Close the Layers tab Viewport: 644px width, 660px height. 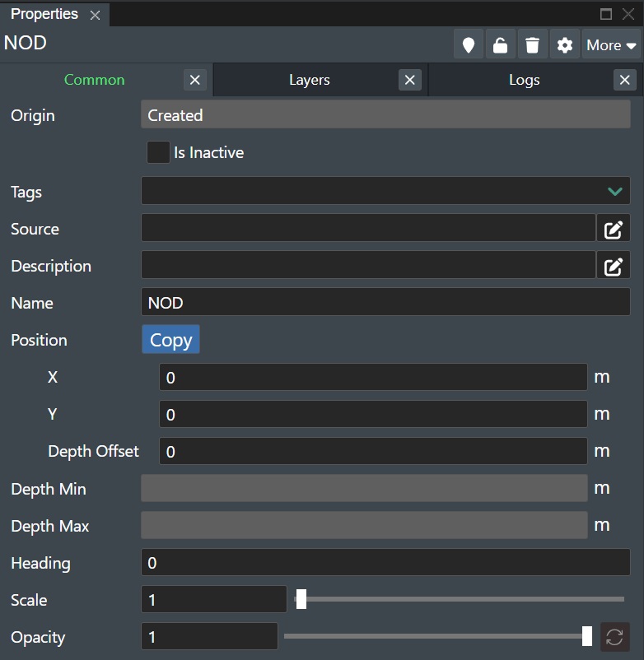pyautogui.click(x=410, y=80)
